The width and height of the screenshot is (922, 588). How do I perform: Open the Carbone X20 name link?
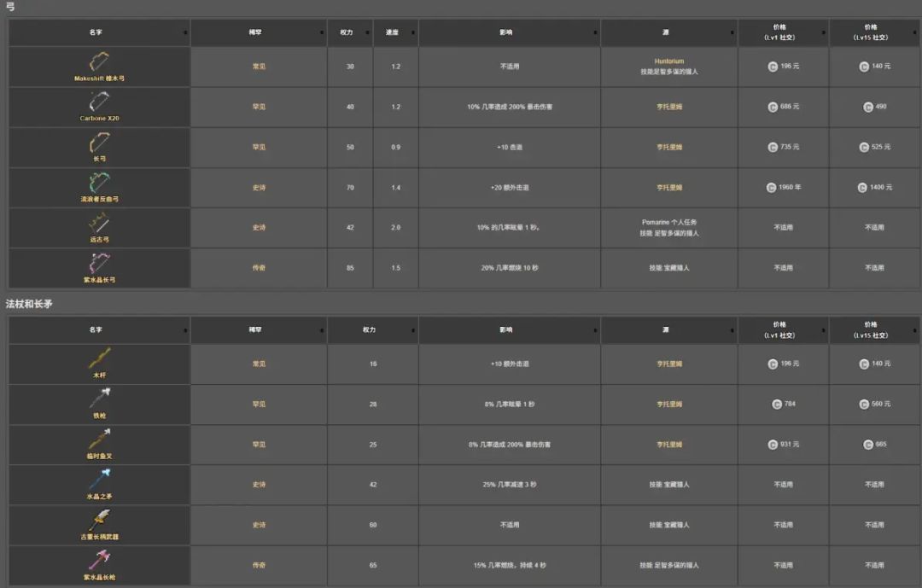point(99,119)
